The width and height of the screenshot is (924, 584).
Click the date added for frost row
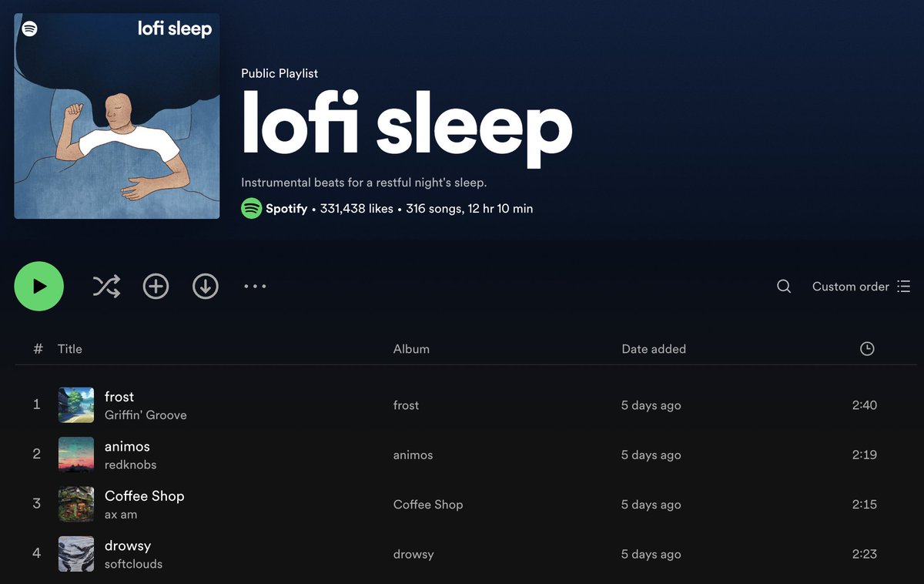[651, 405]
